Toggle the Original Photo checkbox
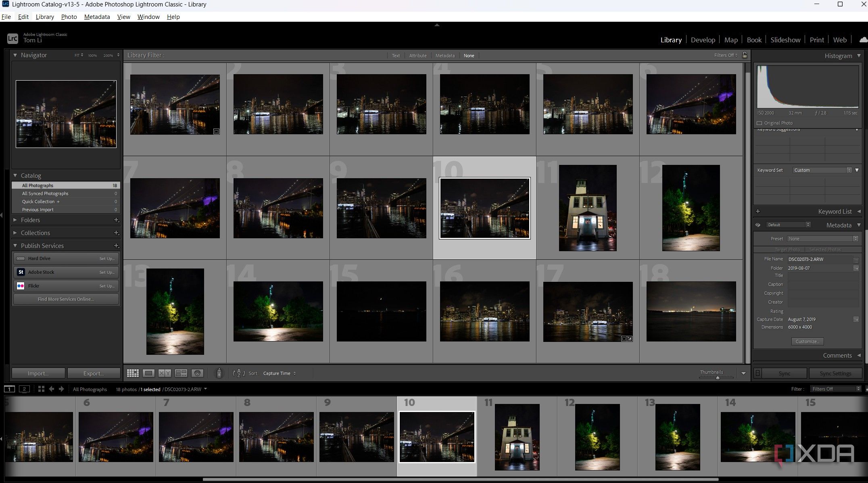The width and height of the screenshot is (868, 483). coord(759,123)
